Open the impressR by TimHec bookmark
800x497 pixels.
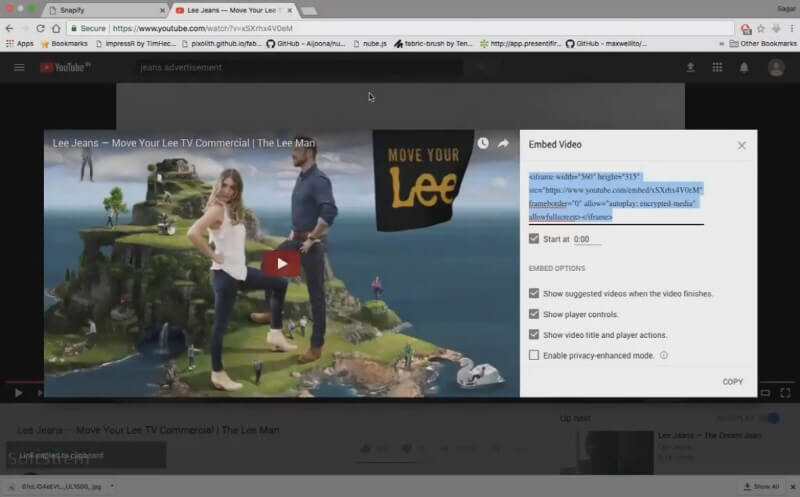(136, 44)
